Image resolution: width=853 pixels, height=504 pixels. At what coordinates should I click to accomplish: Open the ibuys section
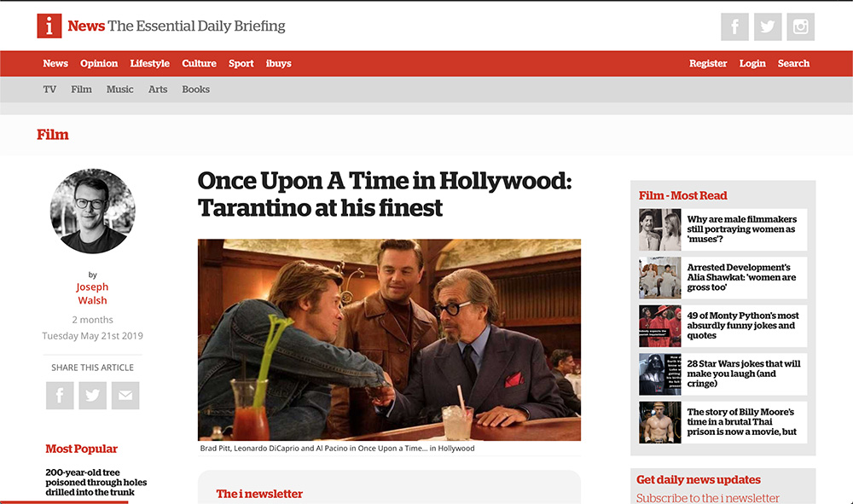tap(279, 64)
